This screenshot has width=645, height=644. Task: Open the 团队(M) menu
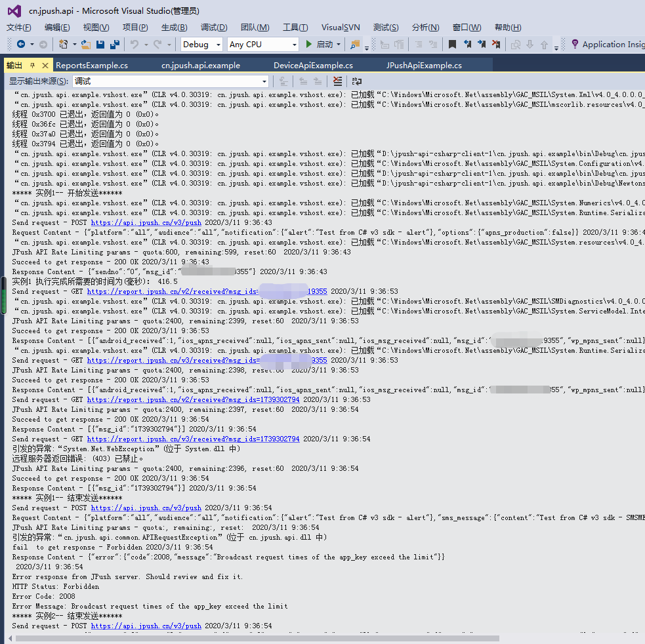click(x=255, y=27)
